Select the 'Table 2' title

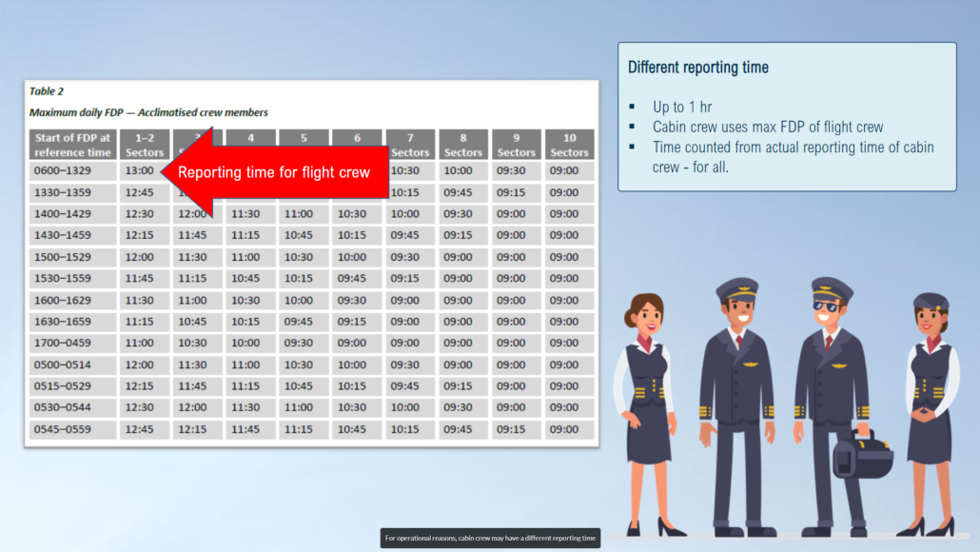click(47, 91)
